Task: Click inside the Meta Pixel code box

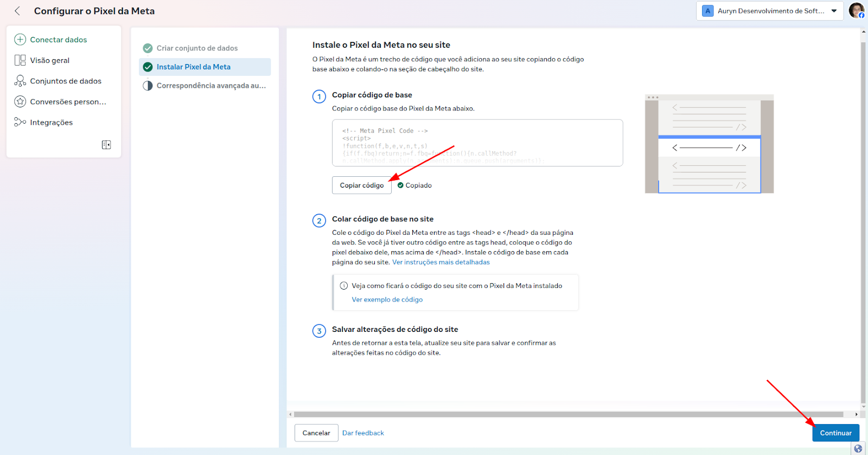Action: [x=477, y=143]
